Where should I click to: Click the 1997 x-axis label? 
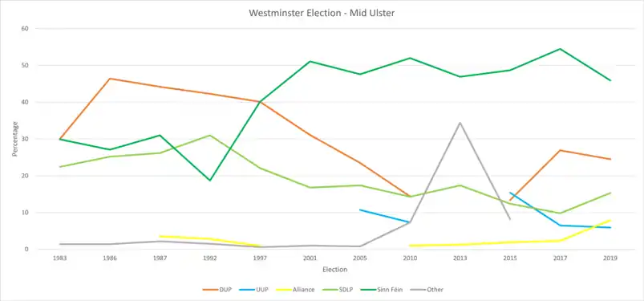coord(261,258)
